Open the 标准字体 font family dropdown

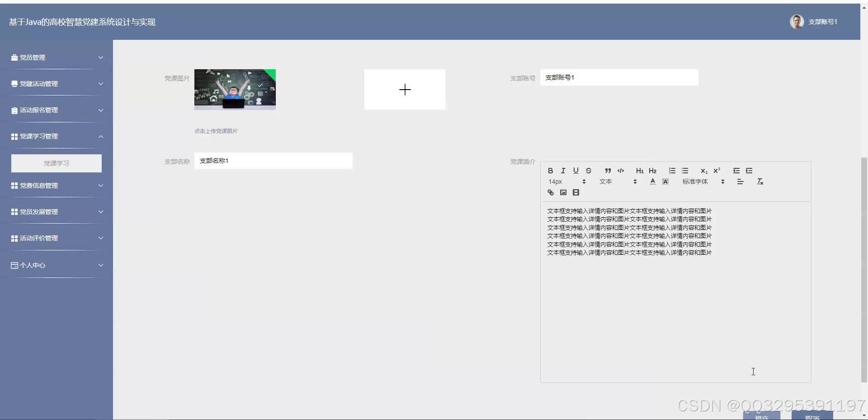[700, 181]
